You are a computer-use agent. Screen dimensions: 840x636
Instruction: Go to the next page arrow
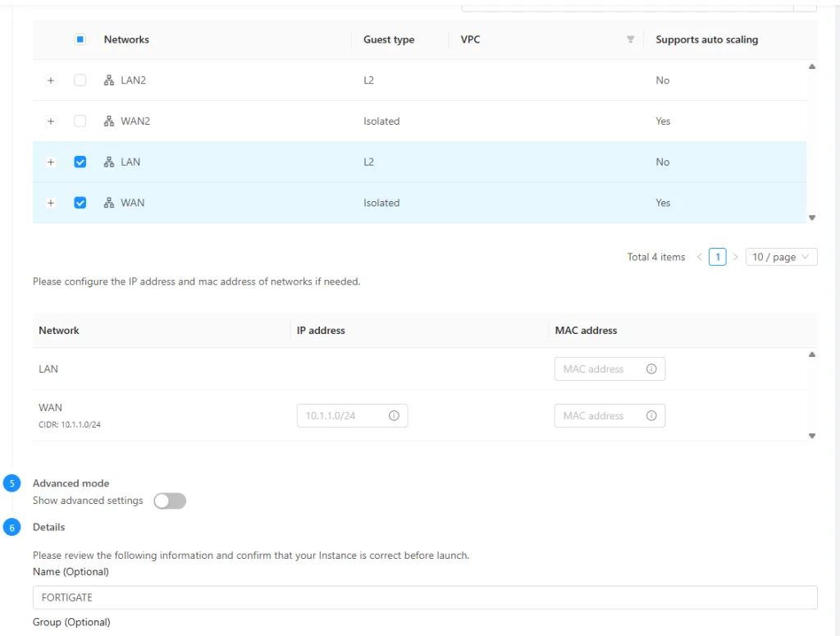[735, 257]
